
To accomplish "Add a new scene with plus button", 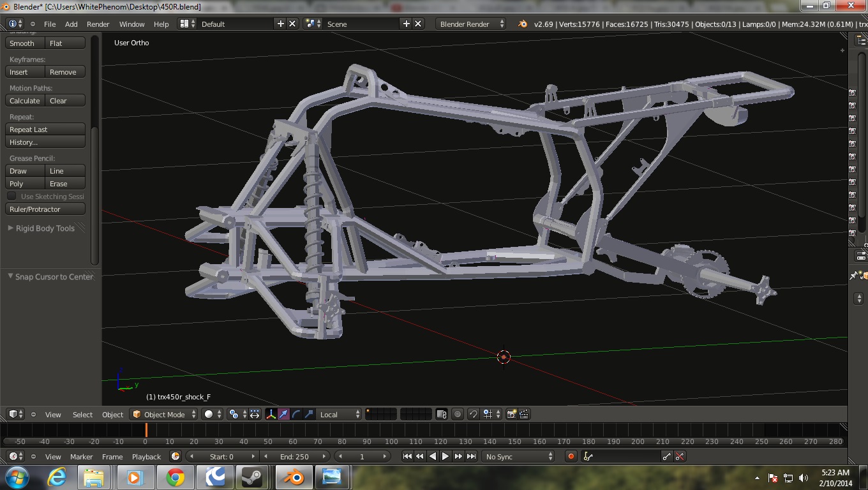I will 406,24.
